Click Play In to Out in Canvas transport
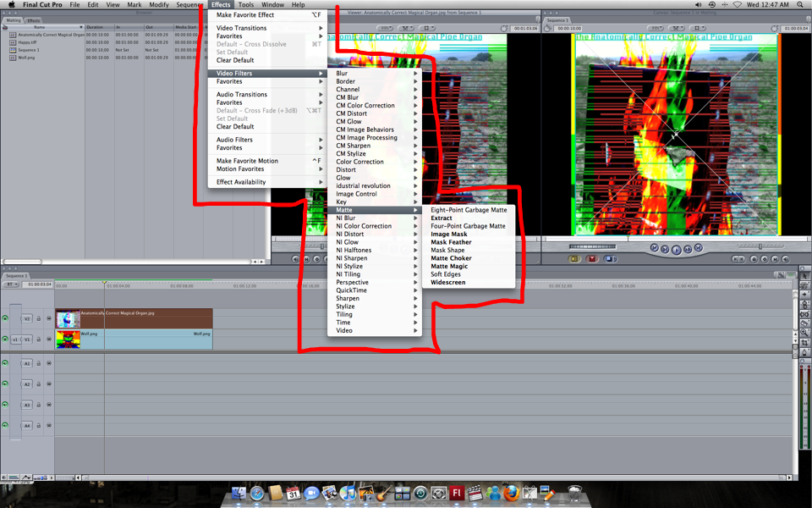 pos(665,249)
